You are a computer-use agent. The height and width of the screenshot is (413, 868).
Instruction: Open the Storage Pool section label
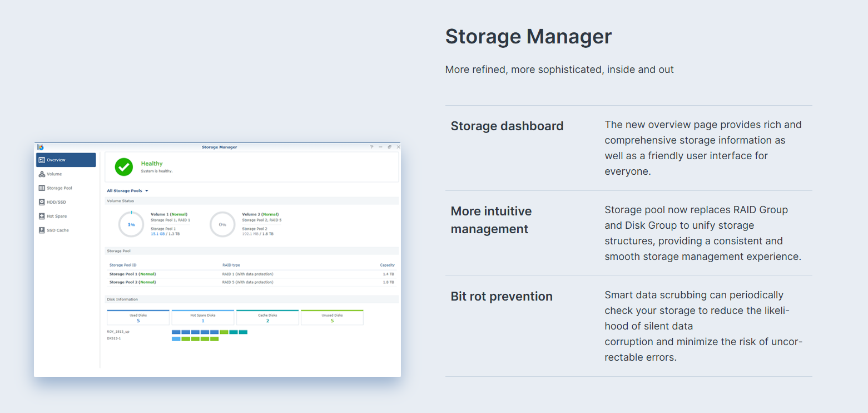point(59,188)
